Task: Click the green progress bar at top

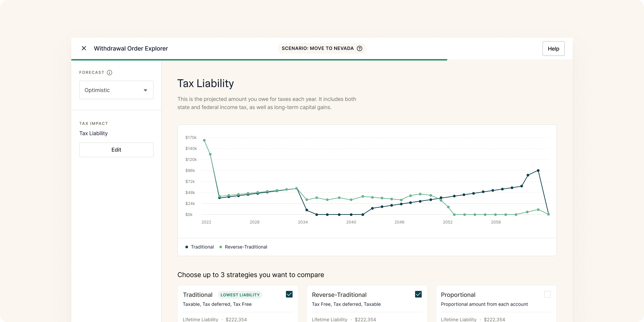Action: 259,60
